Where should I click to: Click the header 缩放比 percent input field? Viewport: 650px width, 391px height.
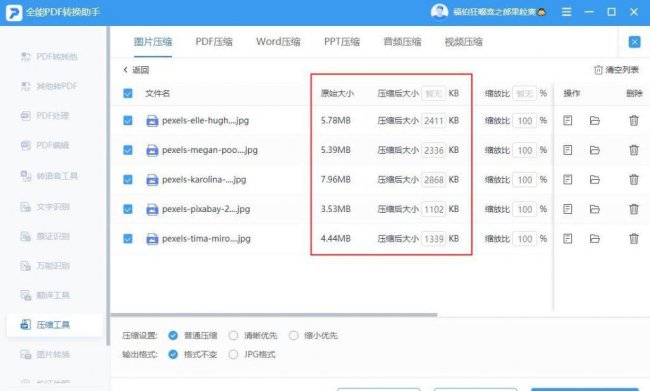(x=525, y=93)
